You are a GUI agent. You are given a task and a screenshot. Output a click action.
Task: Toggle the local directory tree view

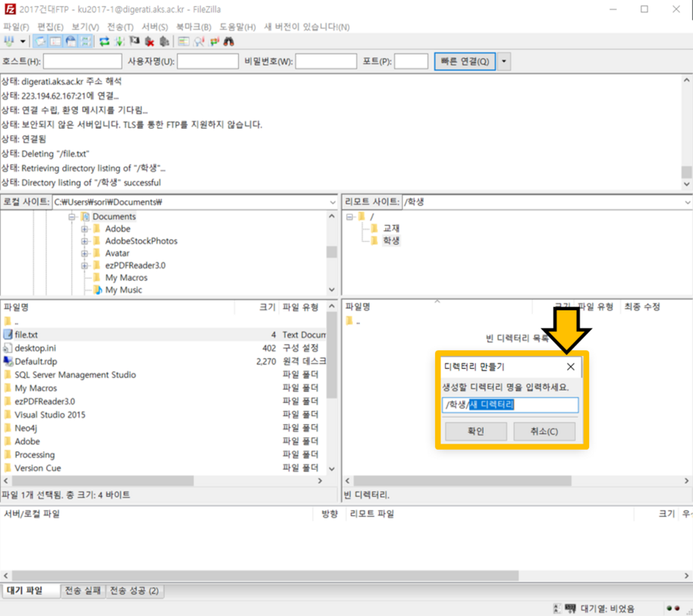click(x=54, y=41)
